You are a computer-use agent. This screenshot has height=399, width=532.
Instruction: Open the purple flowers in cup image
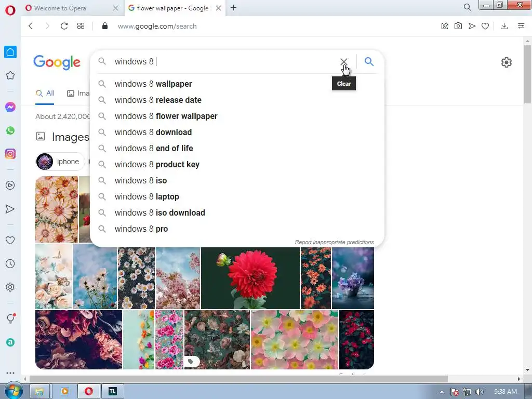(x=353, y=278)
